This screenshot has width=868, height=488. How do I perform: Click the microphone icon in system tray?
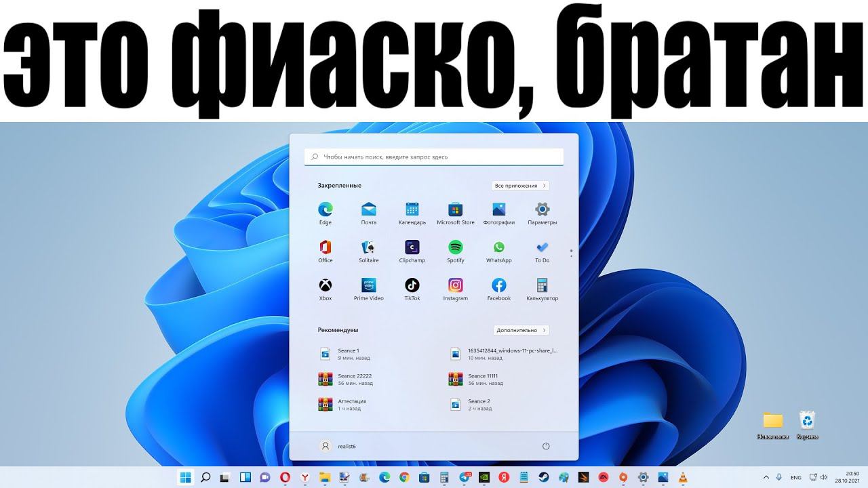click(779, 477)
